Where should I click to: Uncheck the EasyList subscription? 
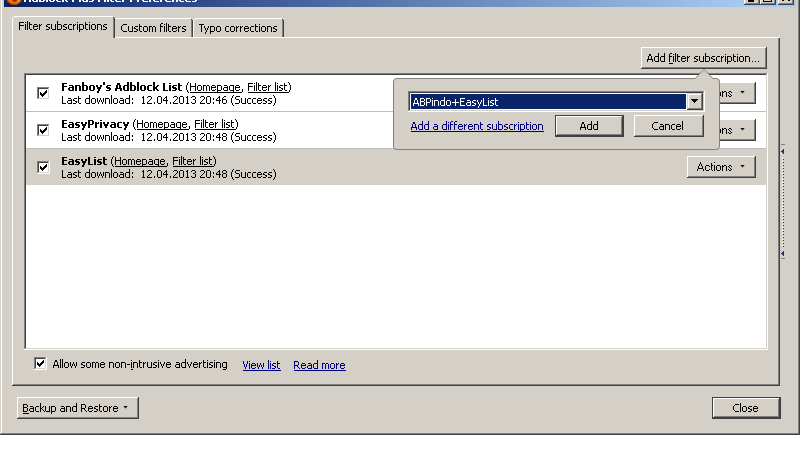(43, 167)
